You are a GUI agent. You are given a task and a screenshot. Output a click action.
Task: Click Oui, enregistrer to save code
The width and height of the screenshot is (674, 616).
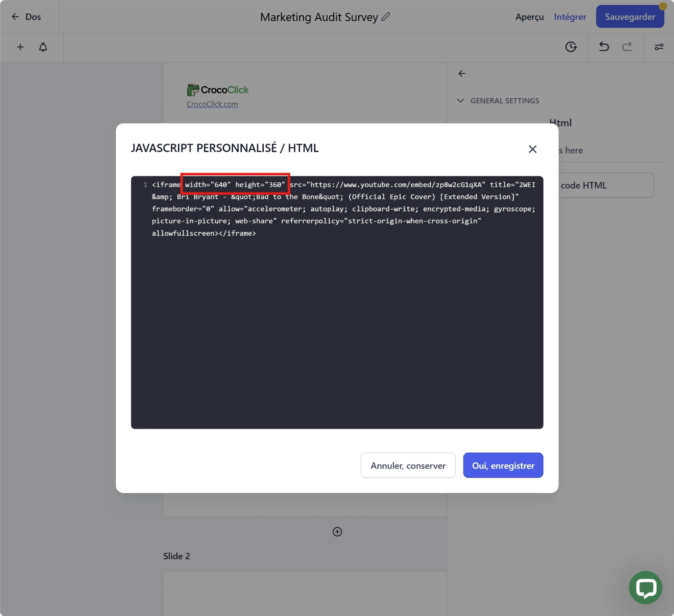[503, 465]
